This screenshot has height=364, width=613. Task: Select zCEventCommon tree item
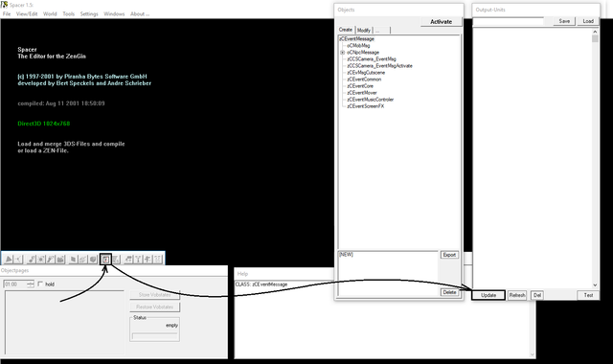364,80
